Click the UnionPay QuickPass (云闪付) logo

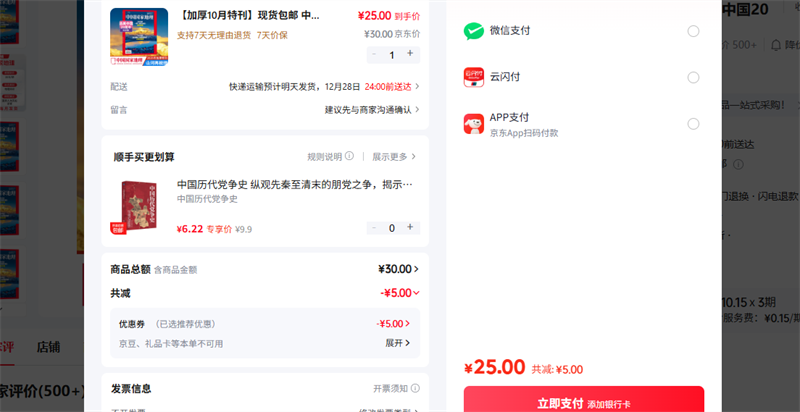[x=474, y=77]
